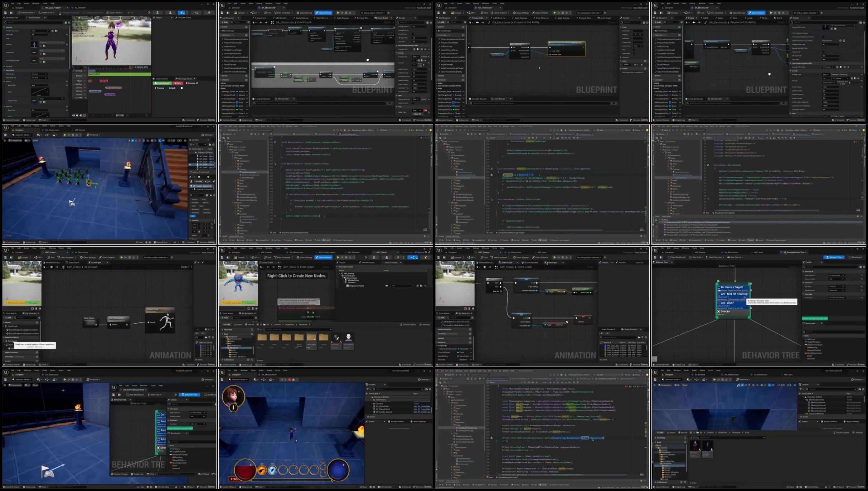
Task: Click horizontal scroll thumb under montage timeline
Action: pyautogui.click(x=120, y=115)
